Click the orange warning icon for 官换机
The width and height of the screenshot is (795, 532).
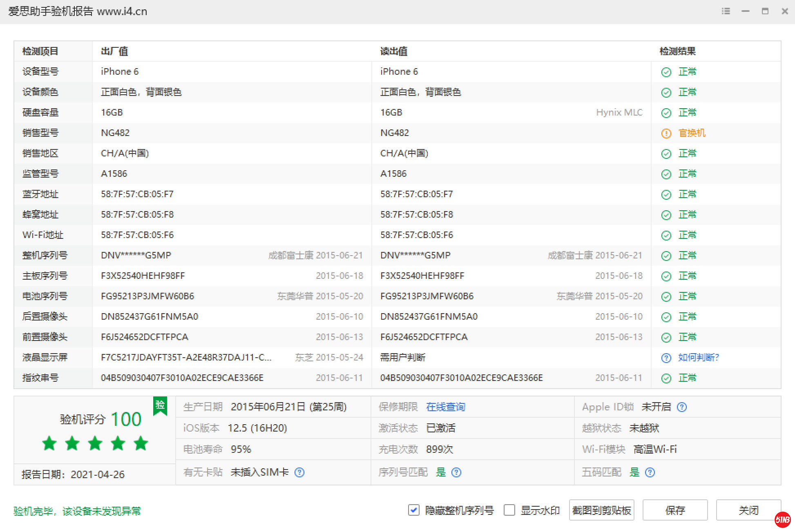pyautogui.click(x=666, y=134)
